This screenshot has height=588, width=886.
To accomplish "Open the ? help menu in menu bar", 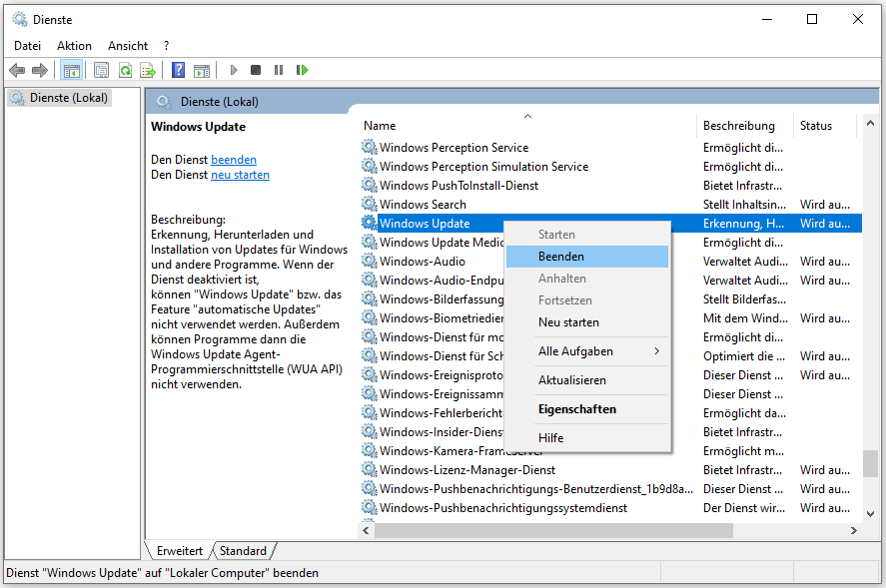I will (166, 46).
